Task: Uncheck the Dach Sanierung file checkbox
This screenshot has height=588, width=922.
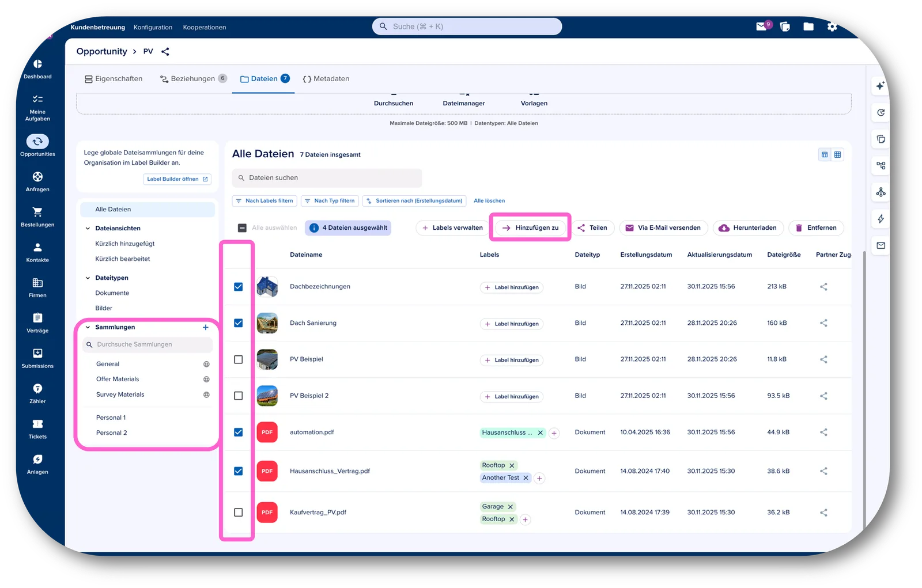Action: pos(238,323)
